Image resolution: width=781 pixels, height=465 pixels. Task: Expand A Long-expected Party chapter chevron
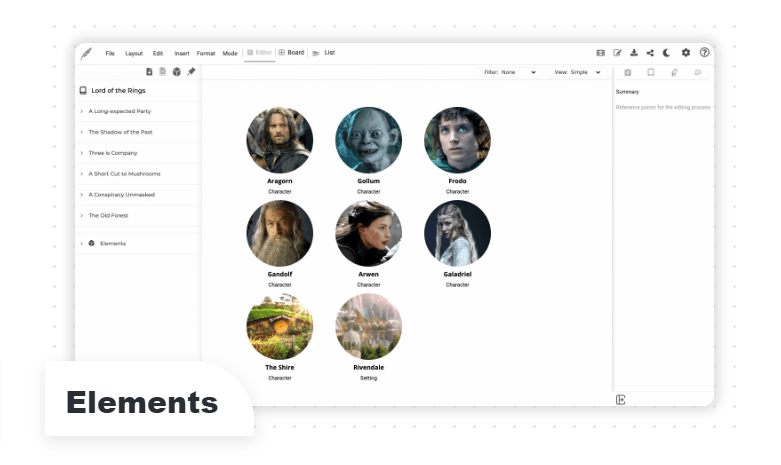tap(82, 112)
